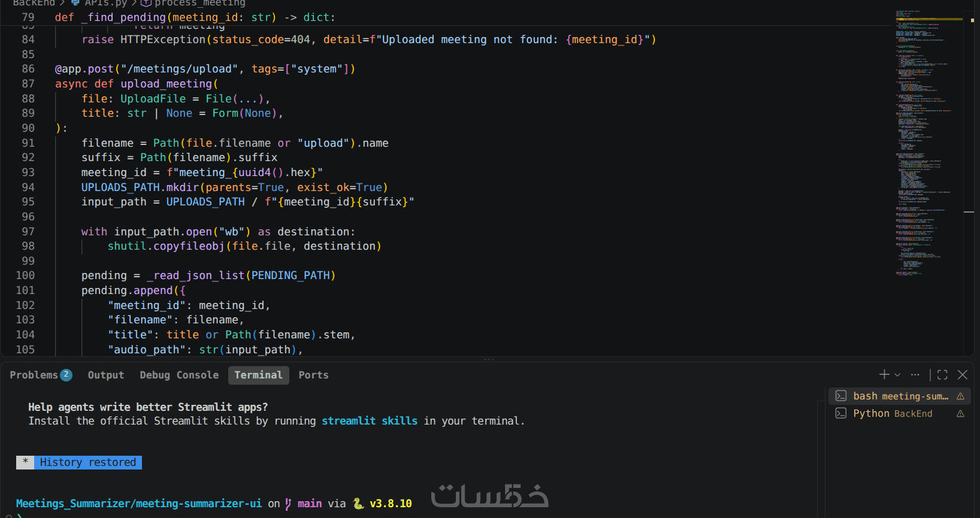The image size is (980, 518).
Task: Switch to the Output tab
Action: tap(106, 375)
